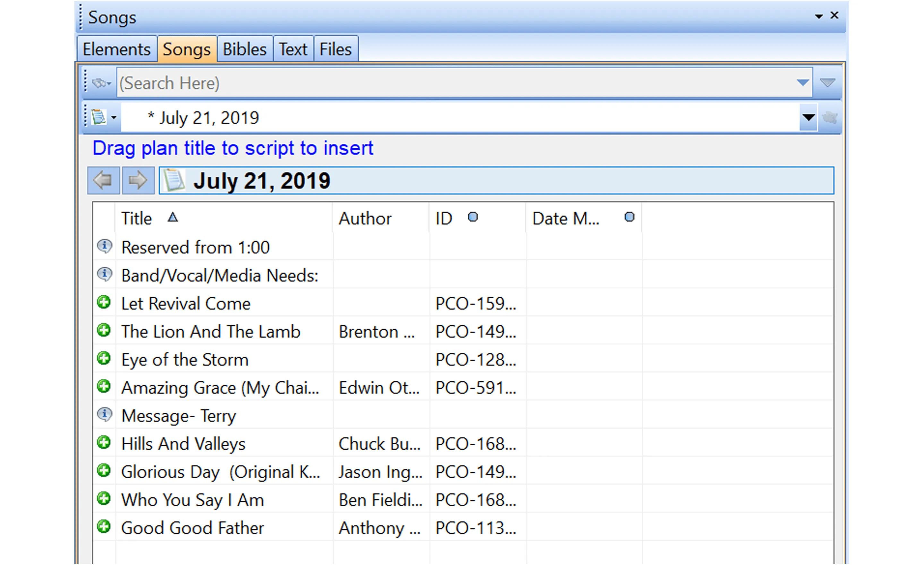Open the plan selection dropdown
This screenshot has width=924, height=565.
(809, 117)
